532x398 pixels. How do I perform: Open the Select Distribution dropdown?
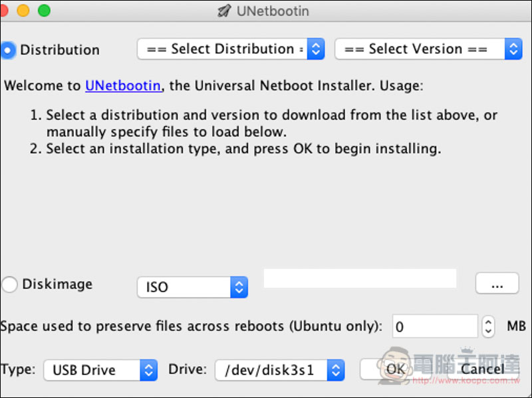click(x=231, y=49)
